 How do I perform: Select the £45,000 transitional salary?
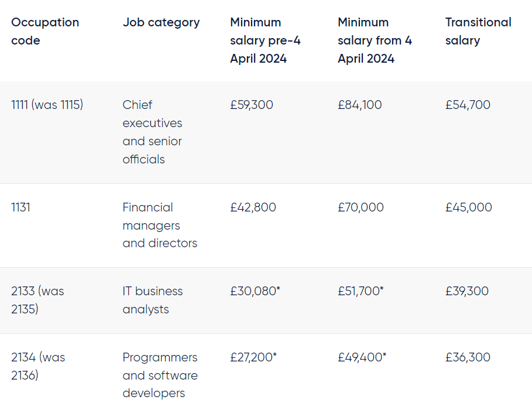(x=469, y=207)
